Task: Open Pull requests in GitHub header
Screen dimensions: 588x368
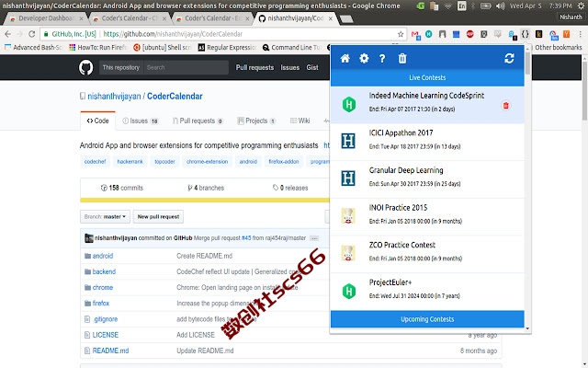Action: (254, 67)
